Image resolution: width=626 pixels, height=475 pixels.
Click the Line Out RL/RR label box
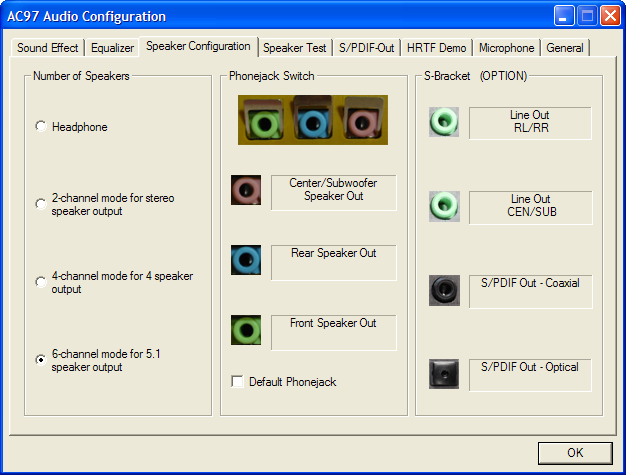530,123
